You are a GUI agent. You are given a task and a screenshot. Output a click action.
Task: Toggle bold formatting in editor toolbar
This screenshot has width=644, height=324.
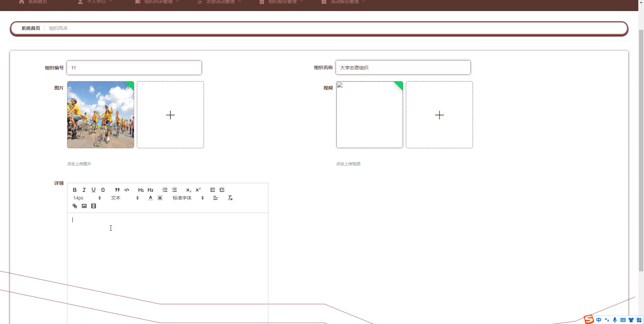75,190
